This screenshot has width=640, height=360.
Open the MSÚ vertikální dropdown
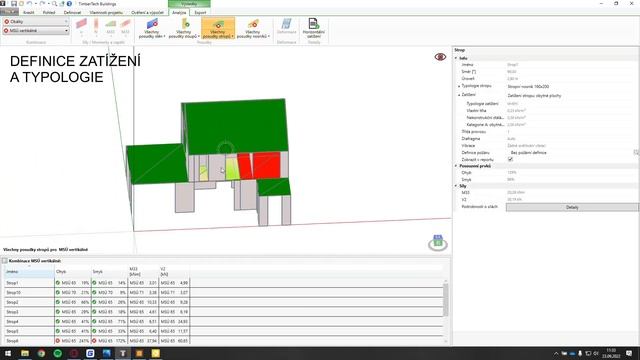pos(36,31)
